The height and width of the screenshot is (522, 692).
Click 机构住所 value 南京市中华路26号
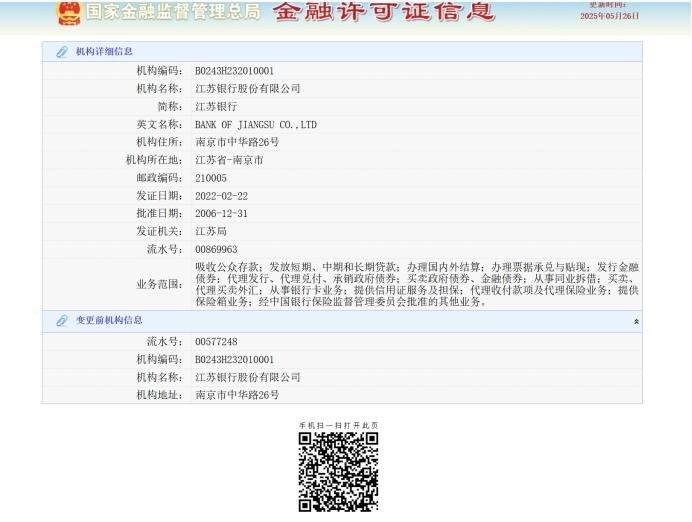point(237,142)
